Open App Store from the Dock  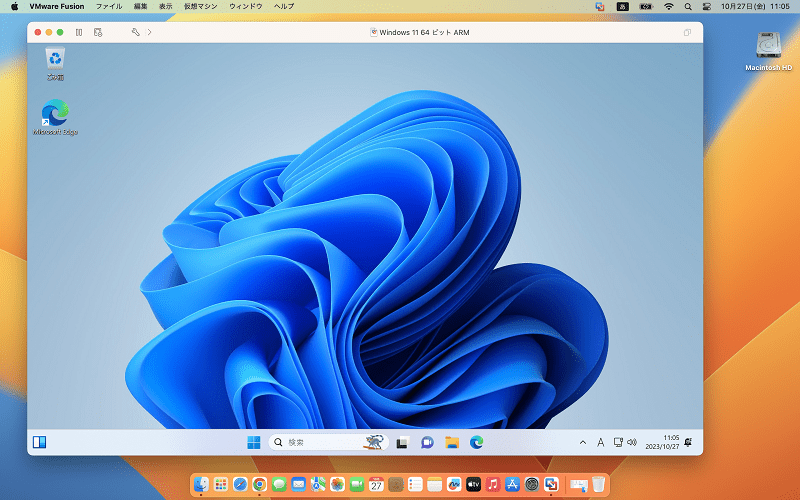tap(512, 484)
